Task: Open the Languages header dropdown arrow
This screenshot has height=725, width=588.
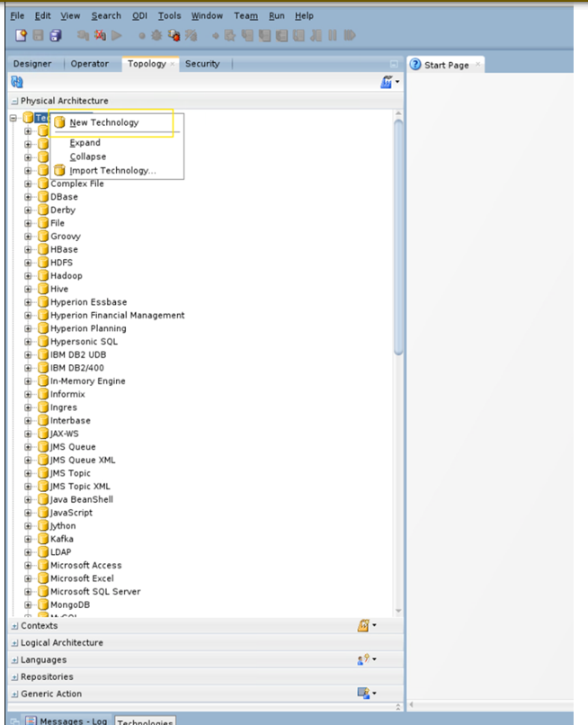Action: pos(374,658)
